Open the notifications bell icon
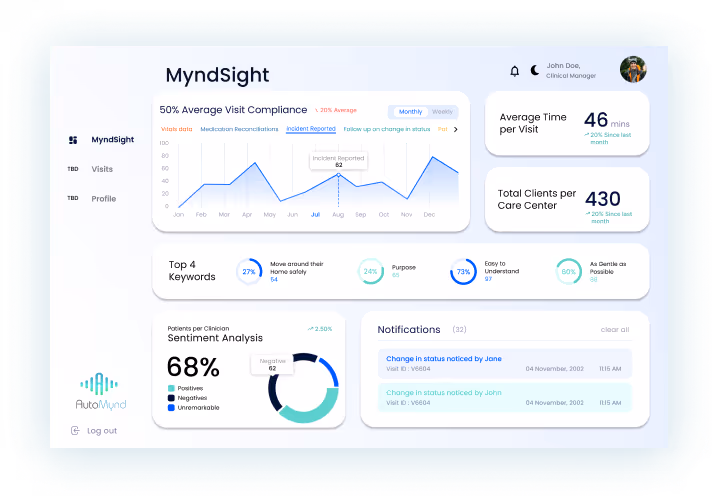The width and height of the screenshot is (718, 502). (515, 71)
